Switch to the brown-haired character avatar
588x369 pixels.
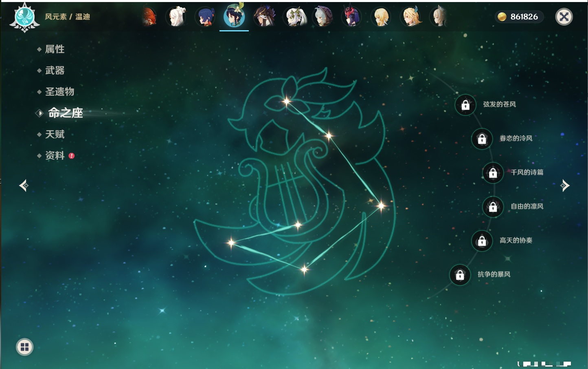coord(264,17)
